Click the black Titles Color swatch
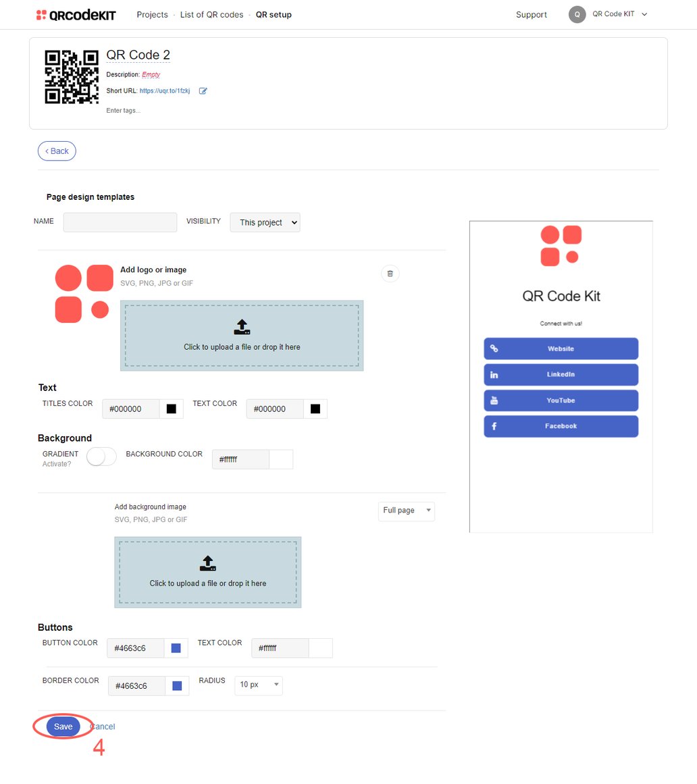 click(x=171, y=408)
